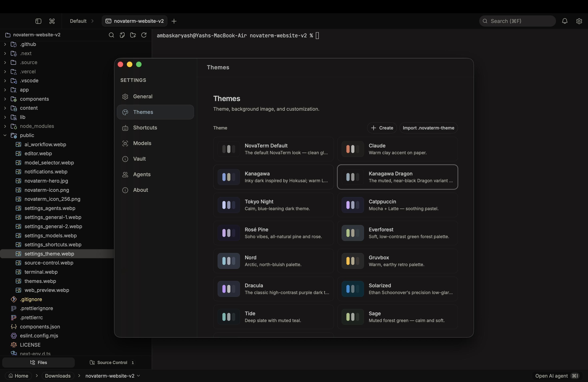Switch to the Source Control tab
588x382 pixels.
[x=112, y=362]
